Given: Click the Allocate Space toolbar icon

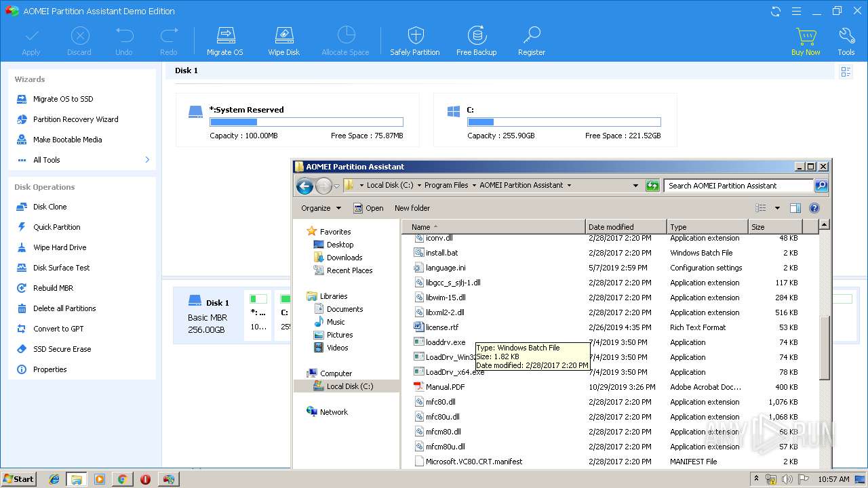Looking at the screenshot, I should [346, 41].
